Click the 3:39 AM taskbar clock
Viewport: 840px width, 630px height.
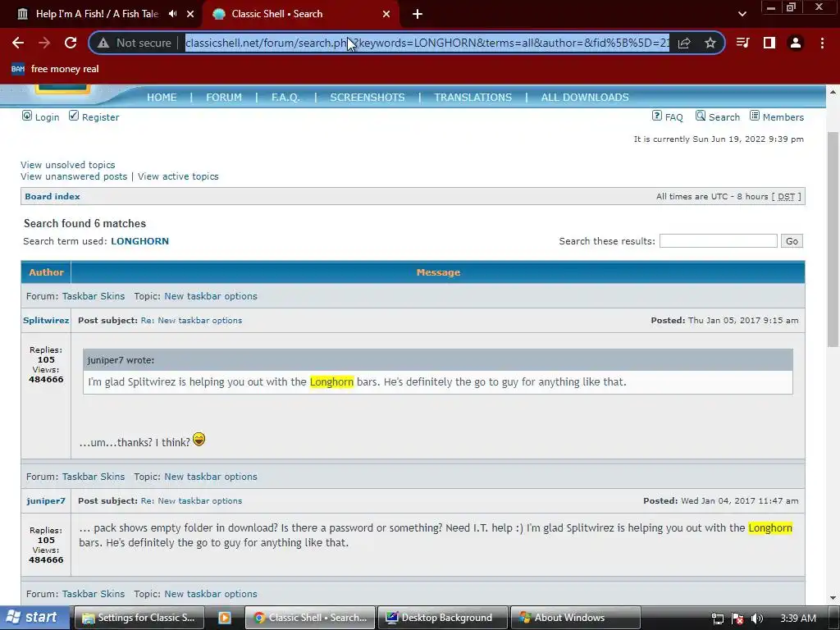[x=798, y=619]
